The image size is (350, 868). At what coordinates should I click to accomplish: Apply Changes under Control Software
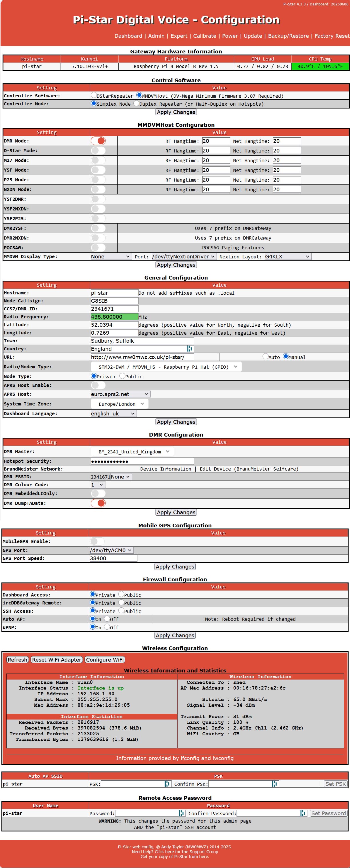tap(176, 112)
